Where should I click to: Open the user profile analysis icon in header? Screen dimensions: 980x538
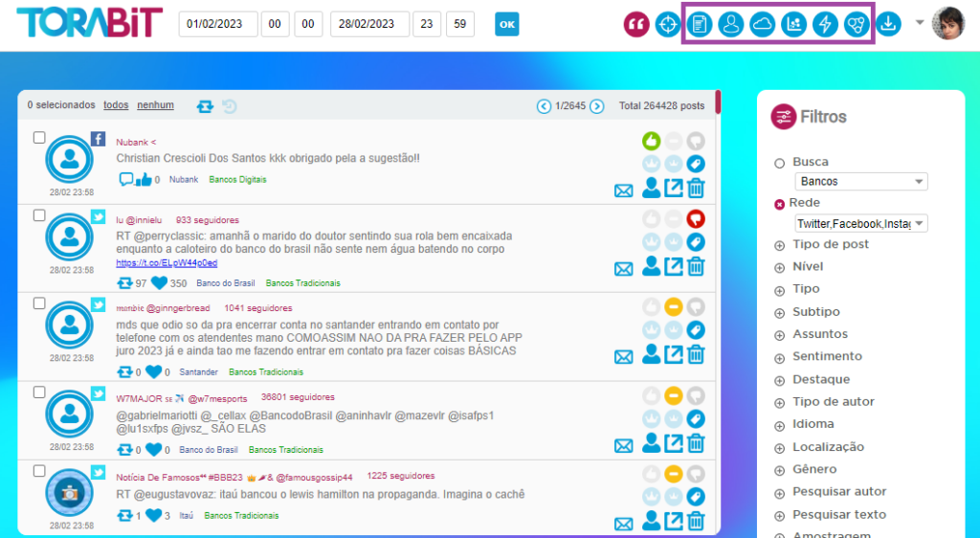[x=730, y=25]
